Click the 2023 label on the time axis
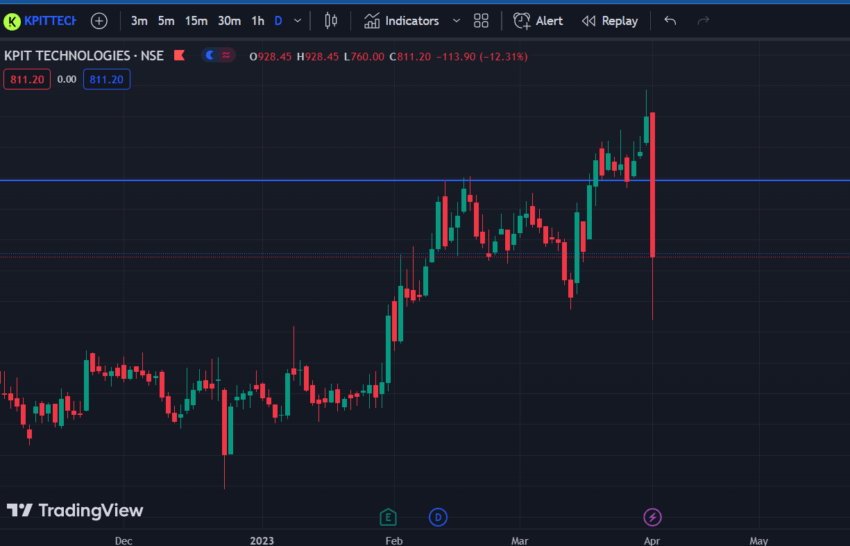This screenshot has width=850, height=546. 262,541
